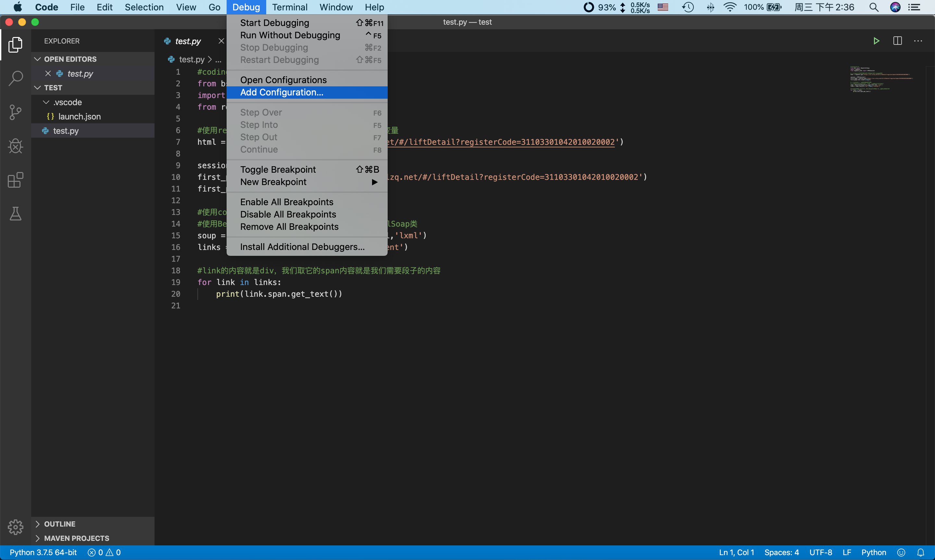Open the Search view in activity bar

point(16,78)
